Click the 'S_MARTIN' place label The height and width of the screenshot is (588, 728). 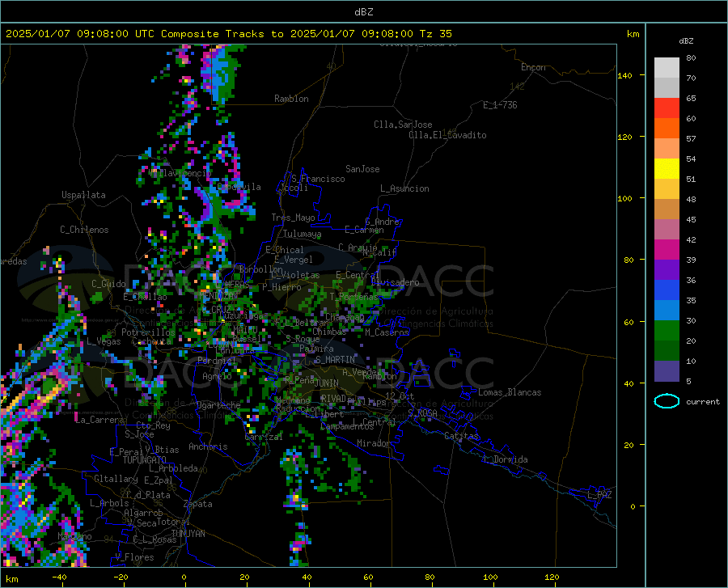click(335, 360)
